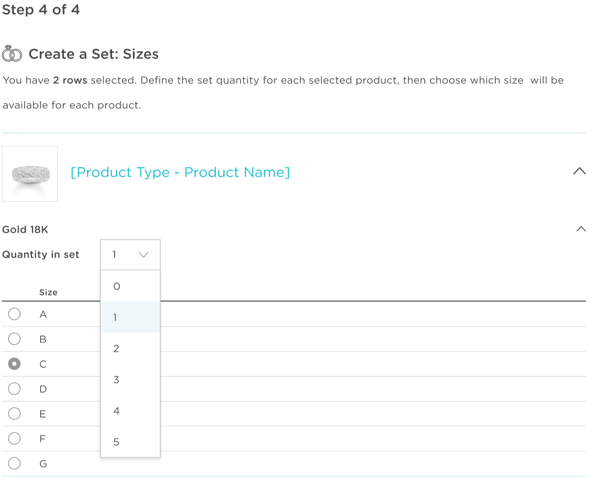This screenshot has width=600, height=480.
Task: Choose size D radio button
Action: (14, 389)
